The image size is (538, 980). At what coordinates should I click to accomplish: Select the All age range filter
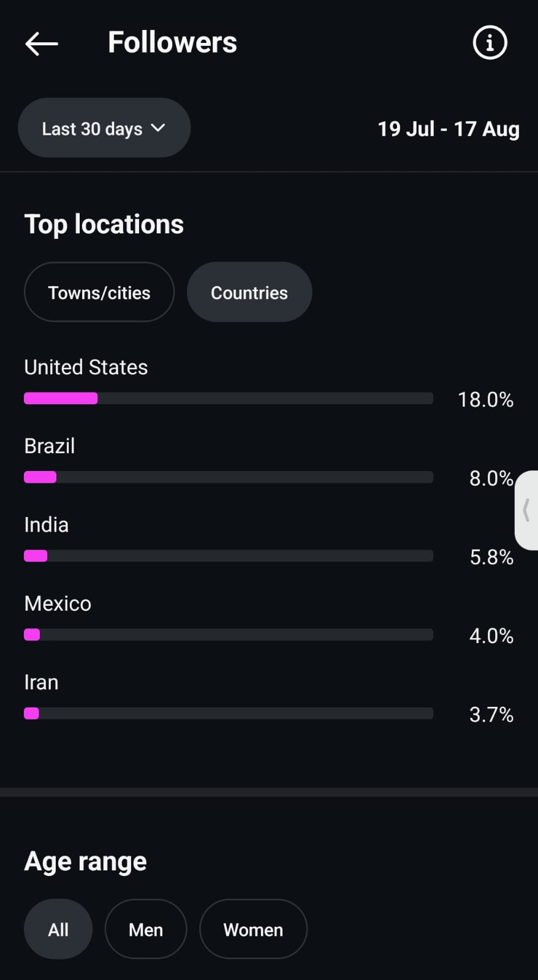tap(58, 929)
